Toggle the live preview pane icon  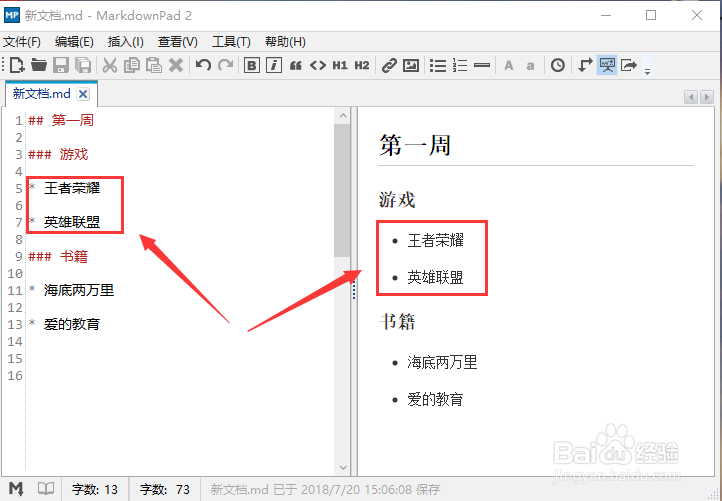click(607, 65)
